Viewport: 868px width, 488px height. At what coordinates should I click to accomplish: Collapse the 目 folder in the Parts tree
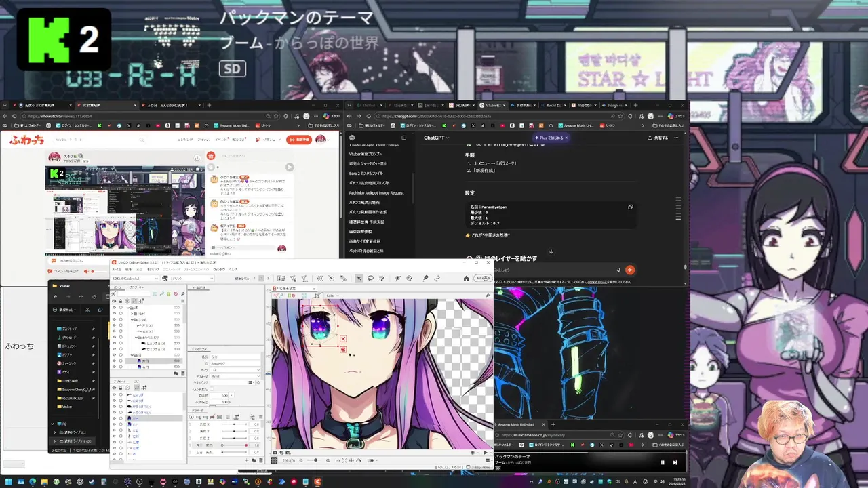coord(132,355)
